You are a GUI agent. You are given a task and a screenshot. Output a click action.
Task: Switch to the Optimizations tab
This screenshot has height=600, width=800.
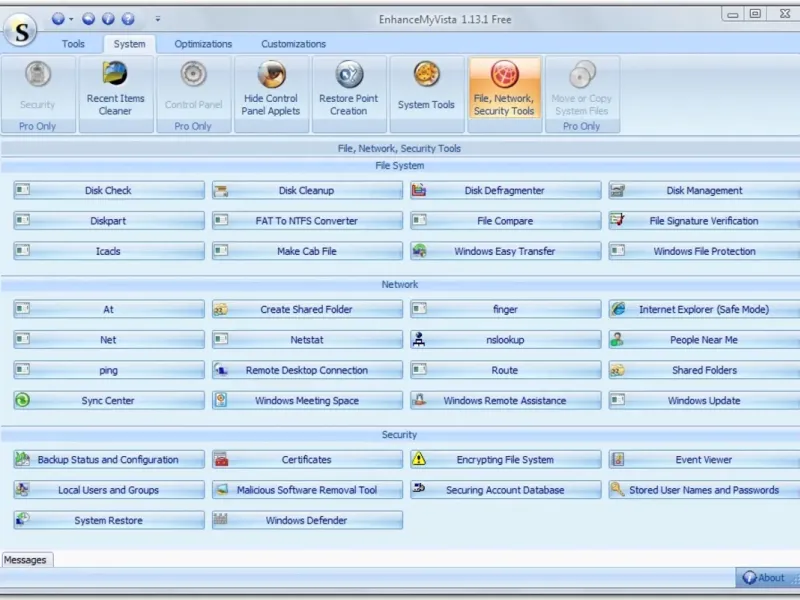[x=203, y=44]
